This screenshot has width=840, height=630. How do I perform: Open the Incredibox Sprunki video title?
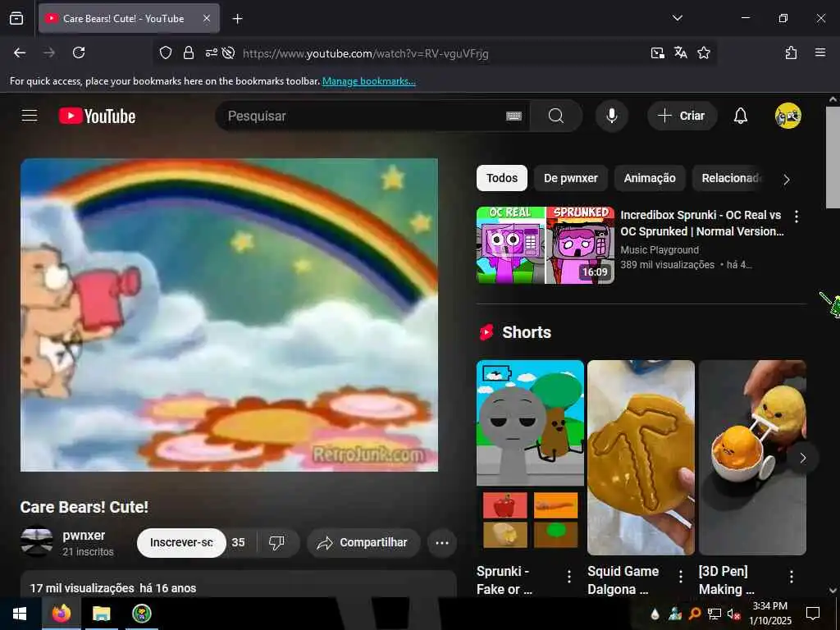point(702,223)
